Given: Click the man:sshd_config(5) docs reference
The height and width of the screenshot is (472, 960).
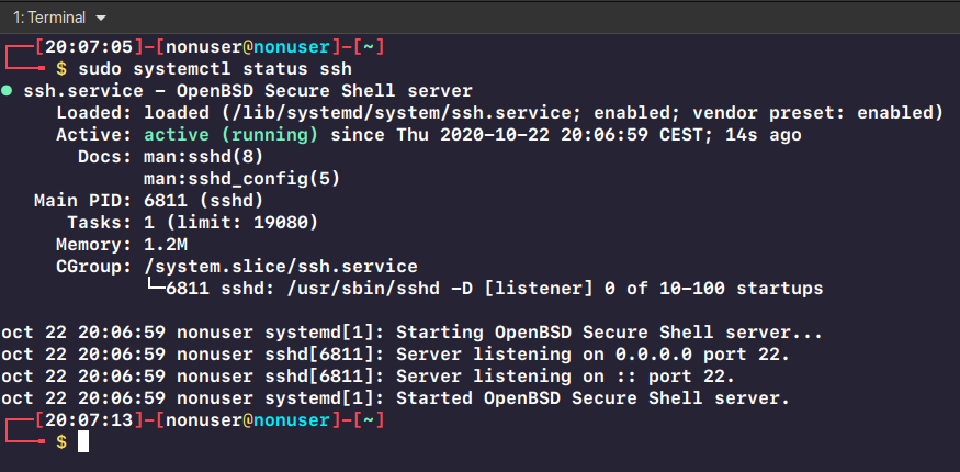Looking at the screenshot, I should [x=241, y=178].
